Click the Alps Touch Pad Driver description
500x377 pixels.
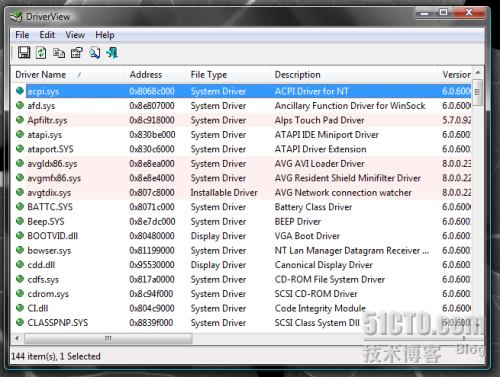[319, 120]
